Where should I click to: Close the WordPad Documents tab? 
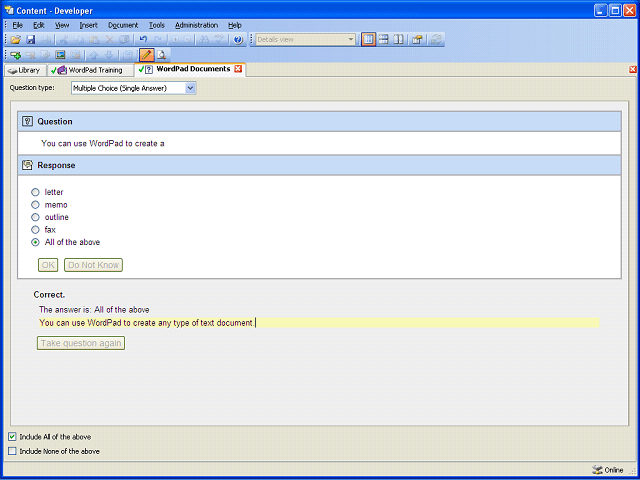238,69
